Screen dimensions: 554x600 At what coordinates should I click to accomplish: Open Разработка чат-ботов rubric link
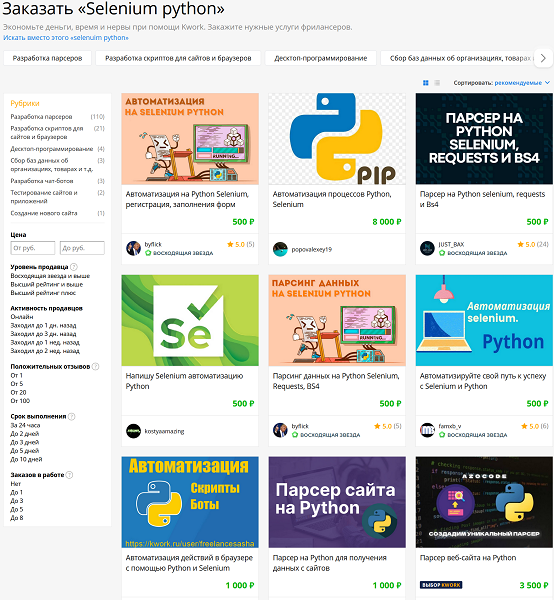tap(42, 181)
